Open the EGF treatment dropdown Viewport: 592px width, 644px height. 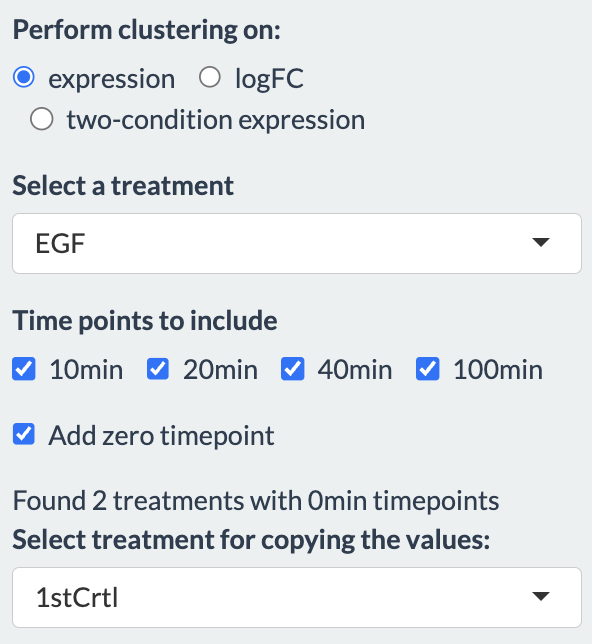[297, 244]
